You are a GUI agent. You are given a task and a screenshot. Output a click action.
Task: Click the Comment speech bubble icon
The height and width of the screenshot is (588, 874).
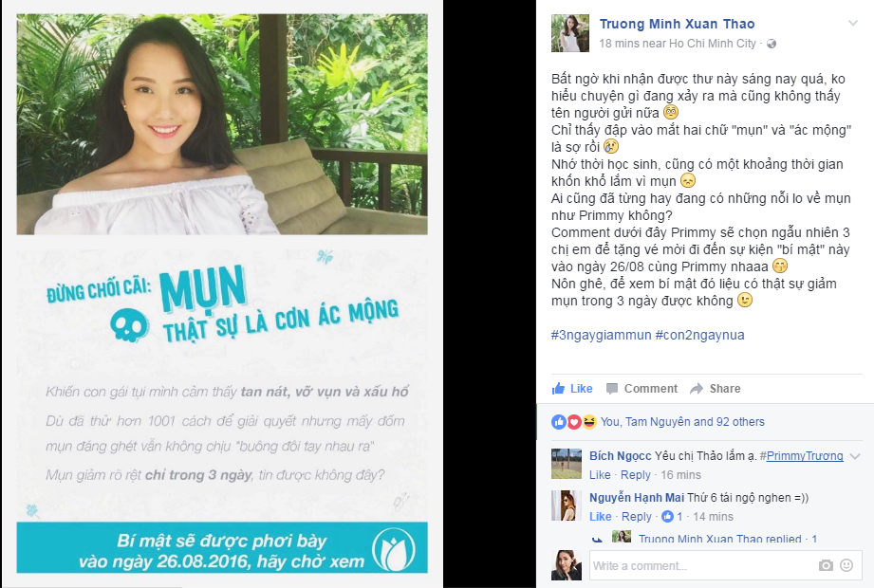tap(612, 389)
